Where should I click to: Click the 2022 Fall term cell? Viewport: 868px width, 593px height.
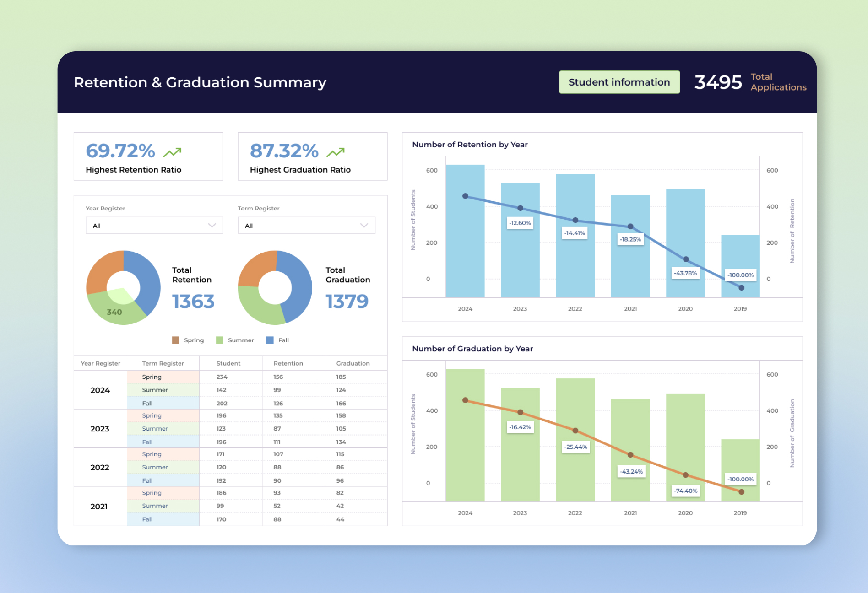(163, 480)
